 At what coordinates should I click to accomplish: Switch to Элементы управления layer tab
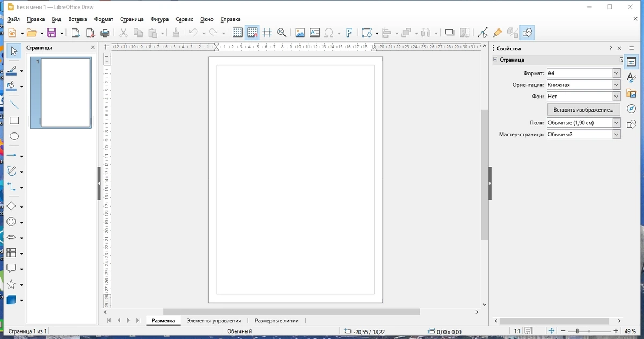pos(214,321)
